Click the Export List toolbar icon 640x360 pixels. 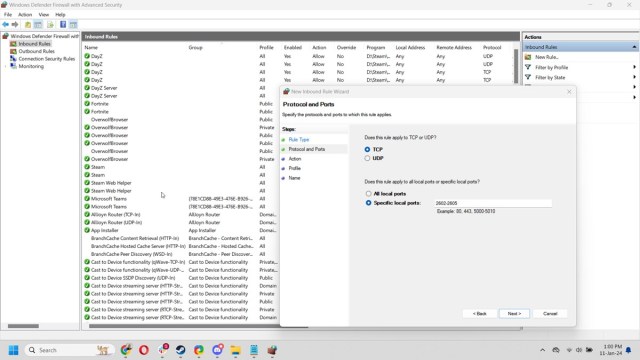point(50,25)
